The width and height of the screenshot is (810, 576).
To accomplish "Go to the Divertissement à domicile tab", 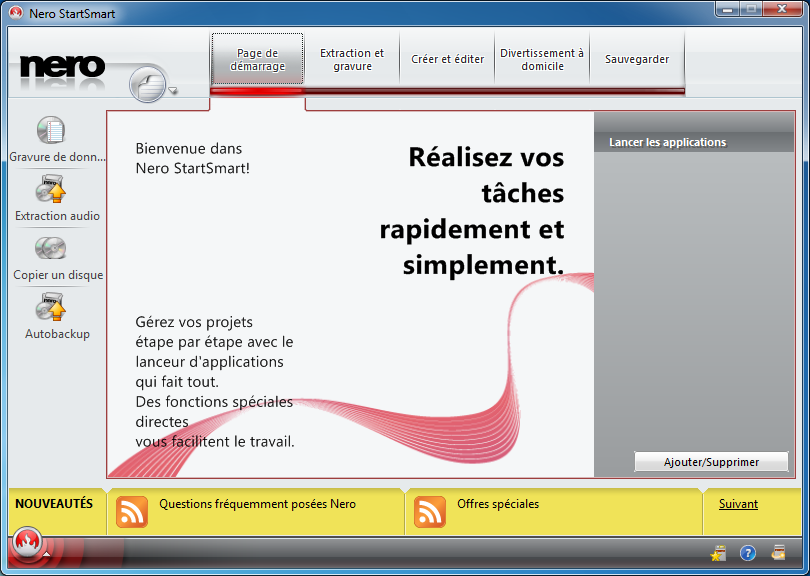I will (542, 60).
